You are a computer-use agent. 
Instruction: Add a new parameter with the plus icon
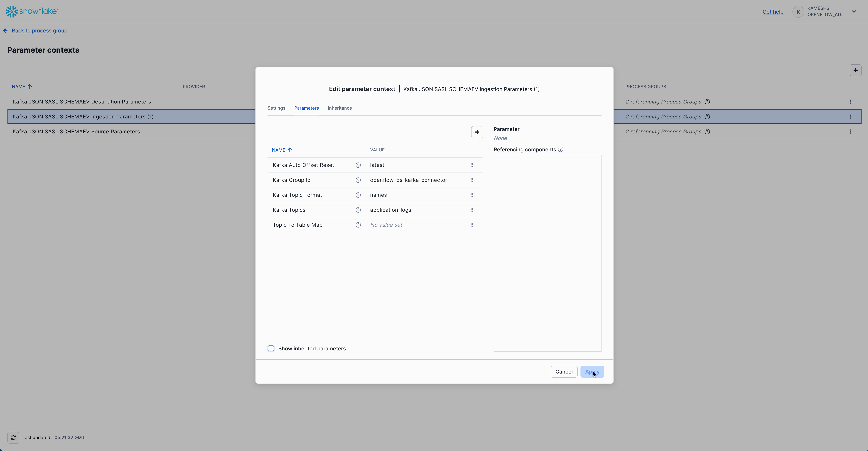point(477,132)
